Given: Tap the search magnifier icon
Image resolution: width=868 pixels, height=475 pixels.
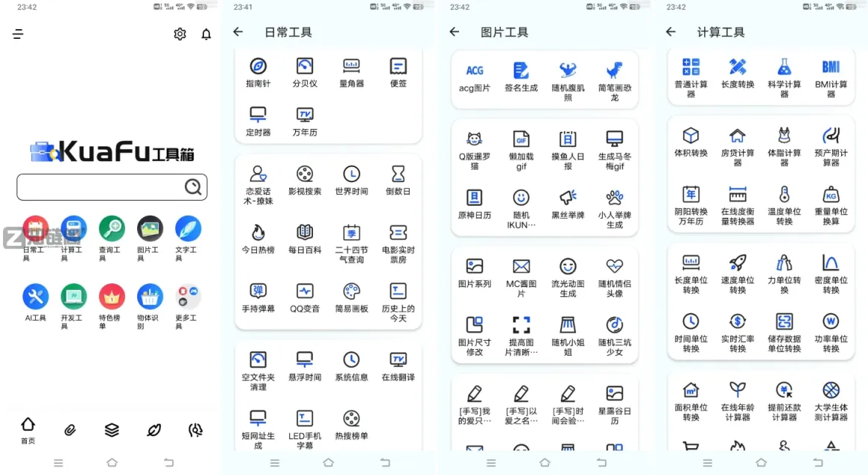Looking at the screenshot, I should 193,187.
